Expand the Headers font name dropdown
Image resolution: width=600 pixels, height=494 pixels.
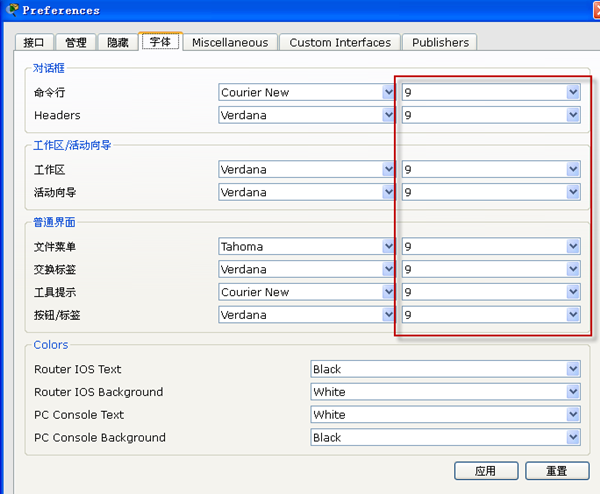(307, 115)
